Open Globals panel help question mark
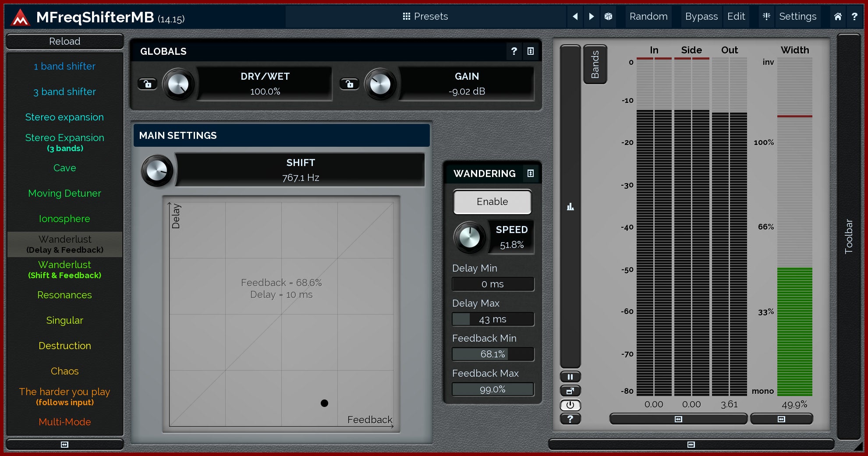Image resolution: width=868 pixels, height=456 pixels. [514, 51]
